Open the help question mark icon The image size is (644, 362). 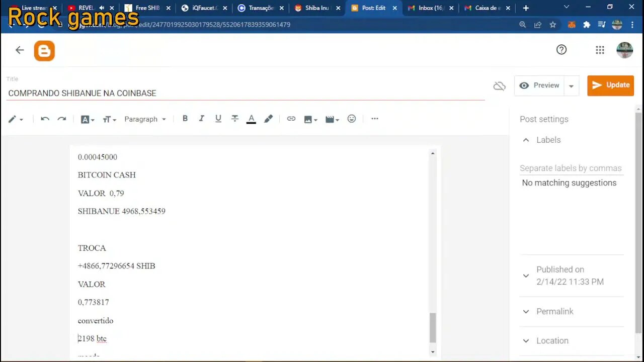click(561, 50)
